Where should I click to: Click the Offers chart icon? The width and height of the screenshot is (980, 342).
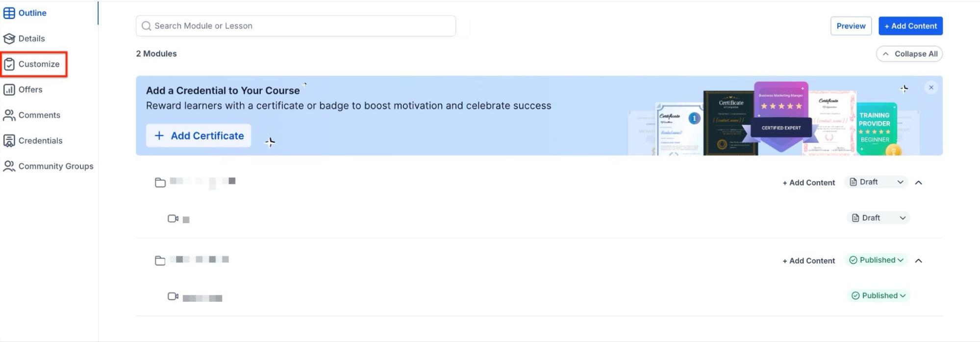click(9, 90)
